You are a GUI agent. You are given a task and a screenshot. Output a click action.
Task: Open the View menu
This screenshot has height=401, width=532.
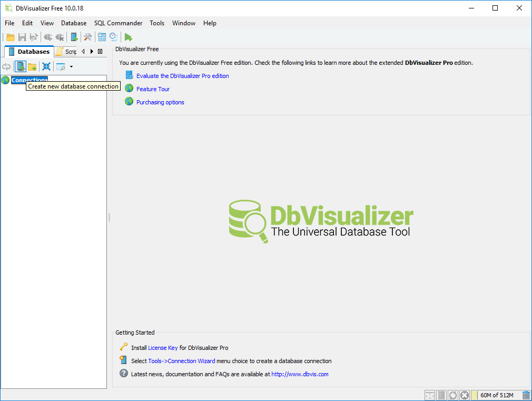pyautogui.click(x=47, y=23)
